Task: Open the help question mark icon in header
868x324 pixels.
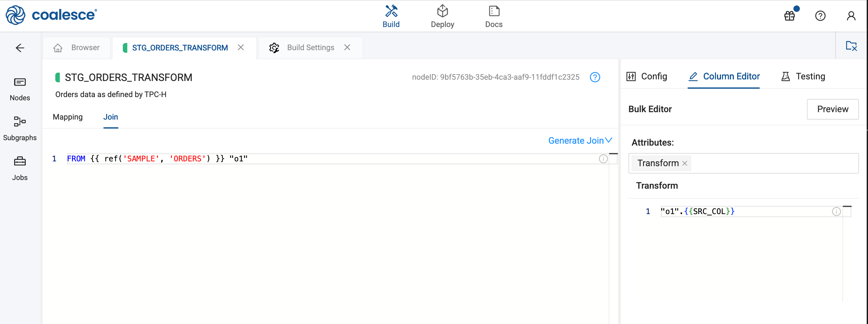Action: coord(820,16)
